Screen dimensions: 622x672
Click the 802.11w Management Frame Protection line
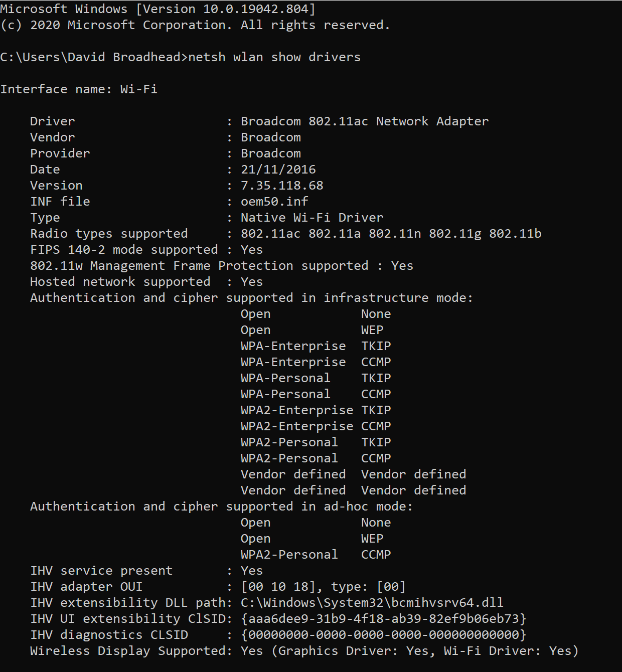coord(199,266)
